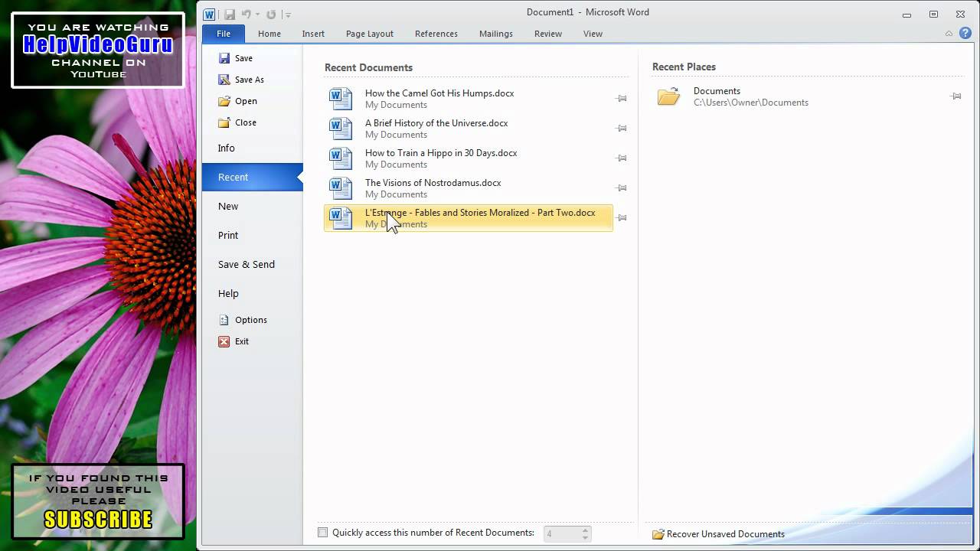Click the recent documents number field
The height and width of the screenshot is (551, 980).
[561, 534]
